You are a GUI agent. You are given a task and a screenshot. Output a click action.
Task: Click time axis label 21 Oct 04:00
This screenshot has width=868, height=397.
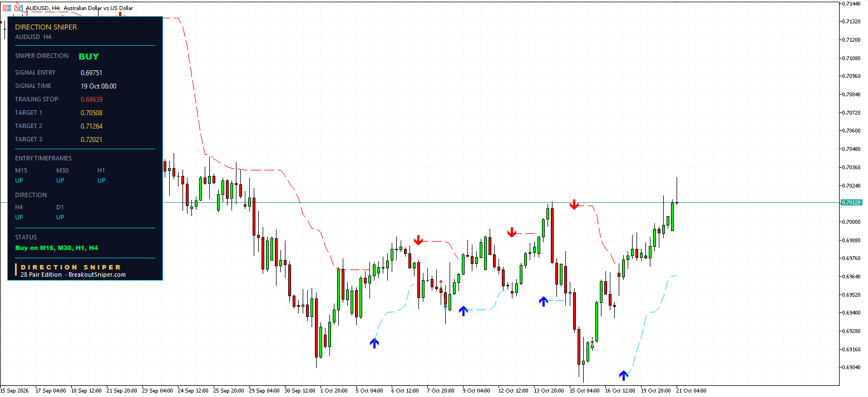pyautogui.click(x=692, y=390)
